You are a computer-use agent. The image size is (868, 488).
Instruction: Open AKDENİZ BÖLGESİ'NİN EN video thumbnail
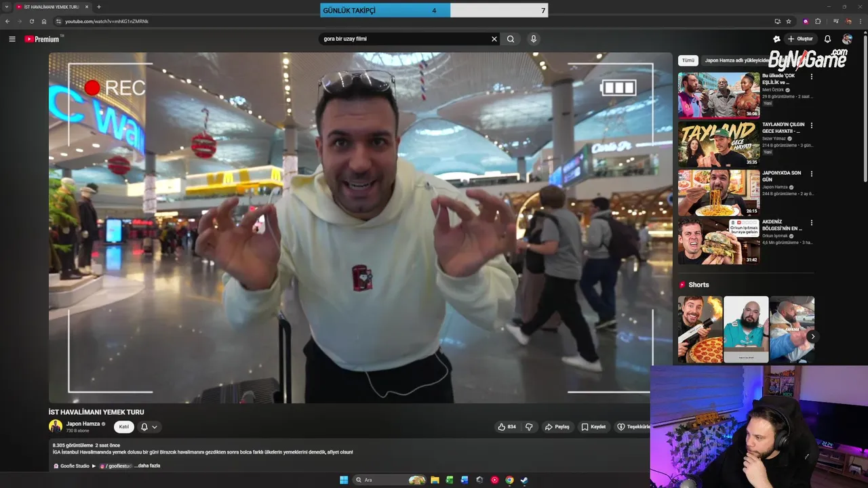[719, 241]
